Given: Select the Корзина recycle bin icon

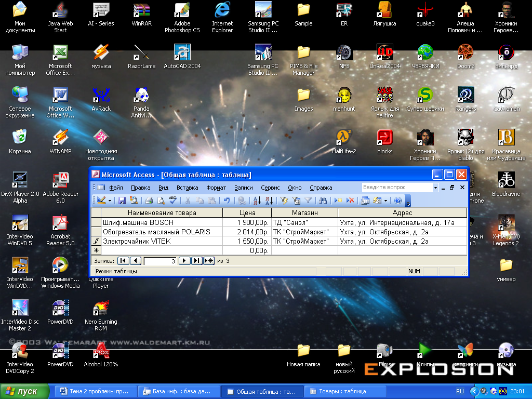Looking at the screenshot, I should coord(20,142).
